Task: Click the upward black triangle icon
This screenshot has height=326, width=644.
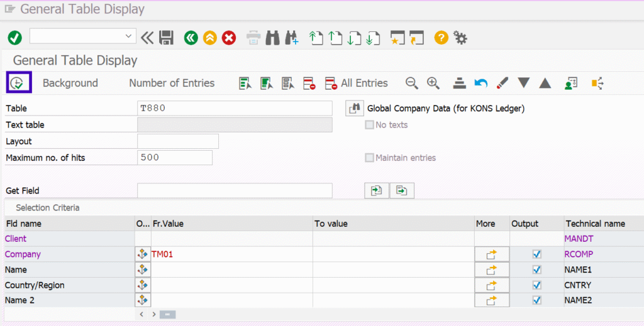Action: tap(545, 83)
